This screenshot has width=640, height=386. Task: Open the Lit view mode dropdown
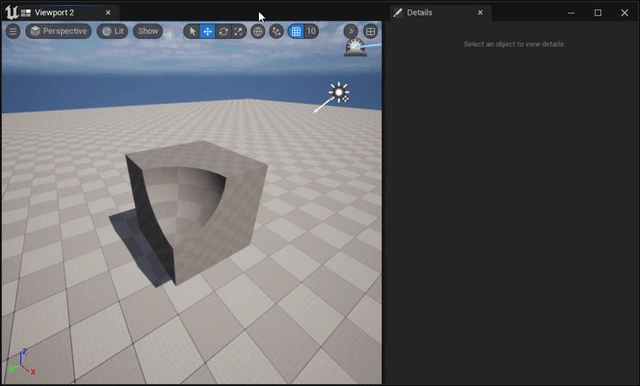(x=112, y=31)
